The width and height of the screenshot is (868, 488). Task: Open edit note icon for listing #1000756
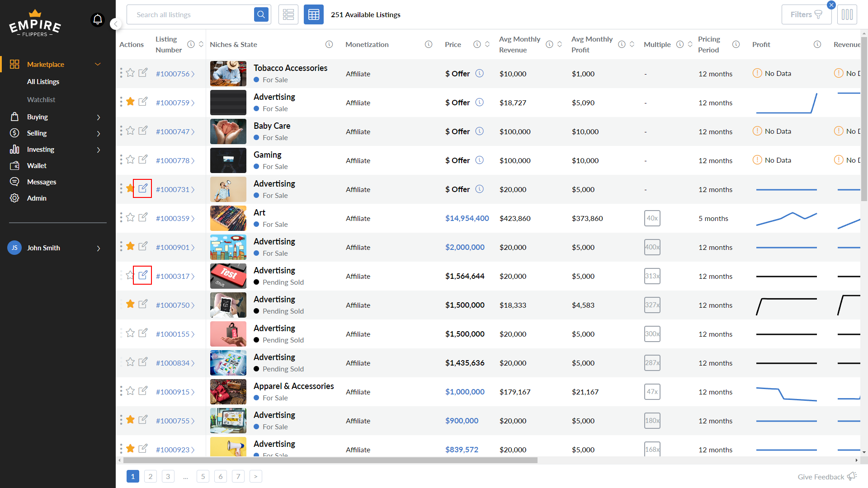[143, 73]
